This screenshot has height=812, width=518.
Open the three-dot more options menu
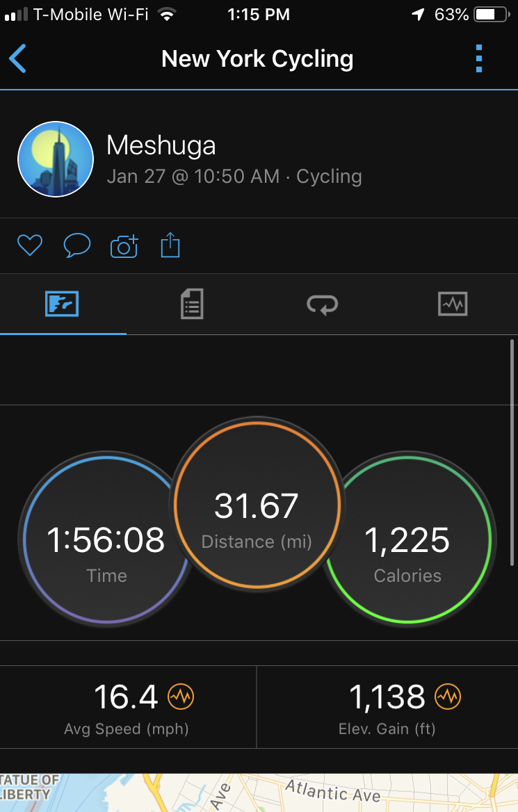478,59
